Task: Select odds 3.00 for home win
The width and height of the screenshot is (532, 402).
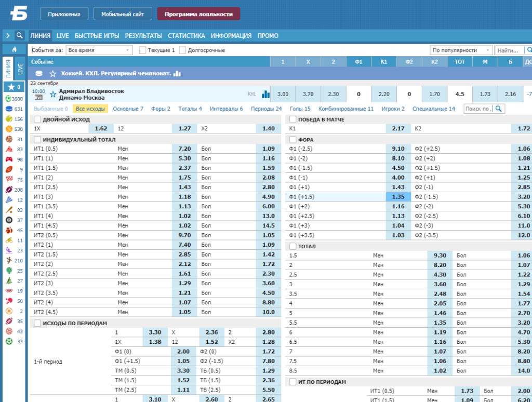Action: click(x=283, y=94)
